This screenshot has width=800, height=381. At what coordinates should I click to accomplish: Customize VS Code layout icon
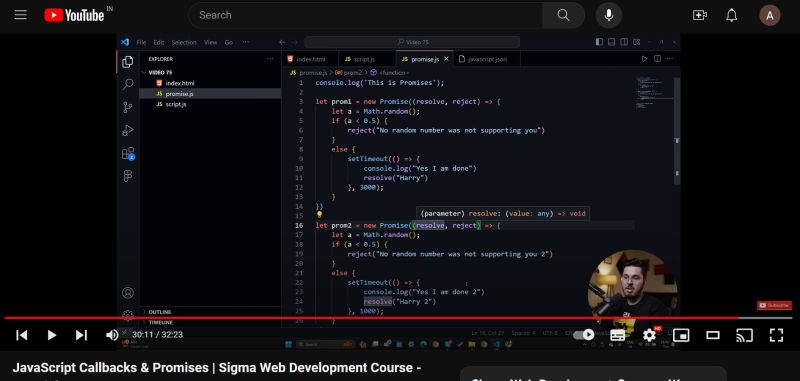coord(636,42)
